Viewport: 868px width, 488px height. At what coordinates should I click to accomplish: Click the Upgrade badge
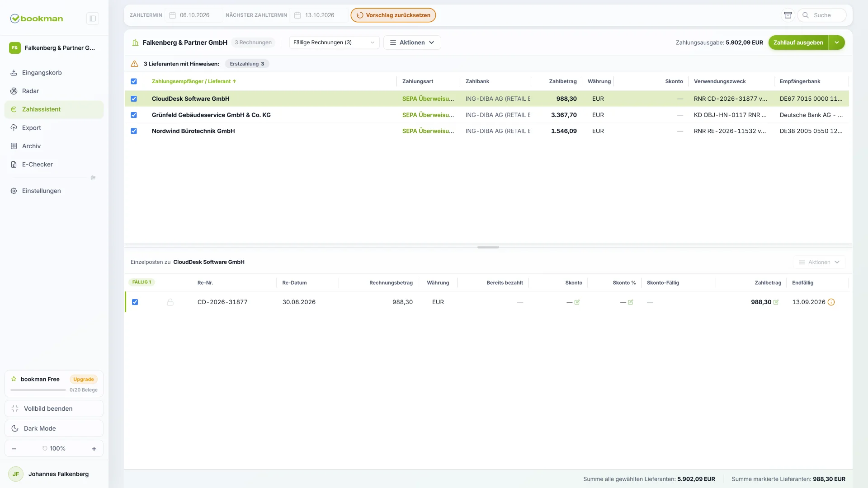pyautogui.click(x=84, y=379)
